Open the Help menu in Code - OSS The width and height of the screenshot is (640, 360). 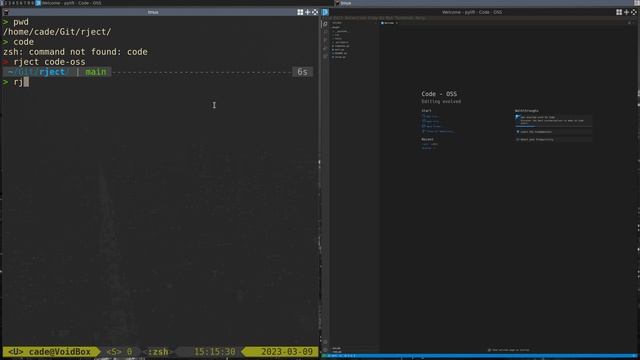420,18
